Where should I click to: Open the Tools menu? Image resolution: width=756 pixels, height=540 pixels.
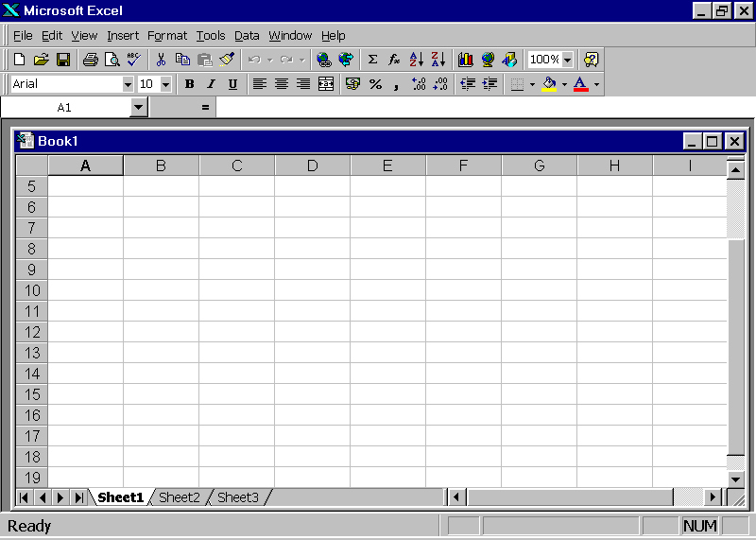210,36
